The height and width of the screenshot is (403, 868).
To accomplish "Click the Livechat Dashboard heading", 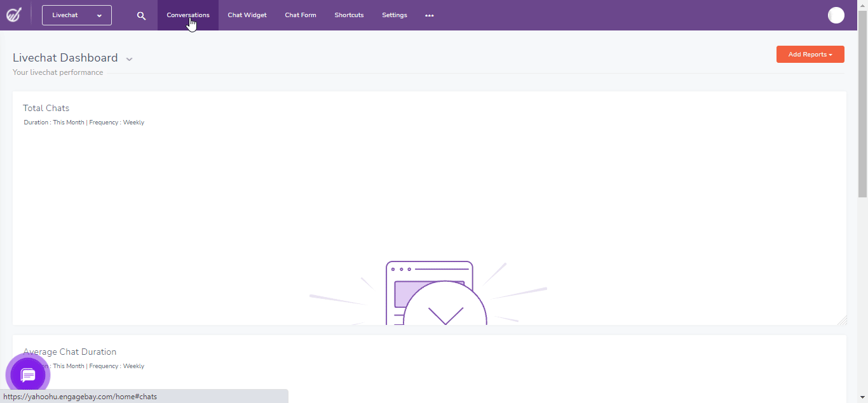I will point(65,58).
